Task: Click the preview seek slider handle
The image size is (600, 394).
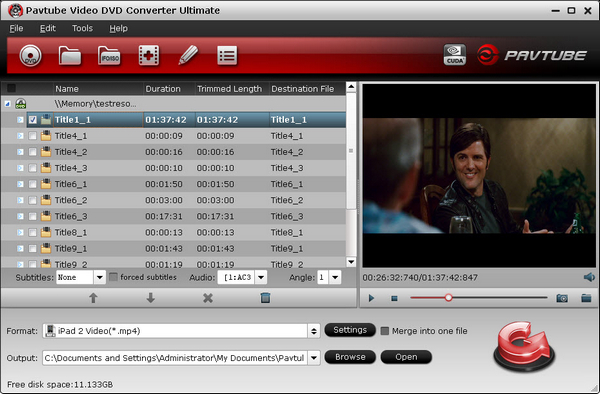Action: (x=448, y=298)
